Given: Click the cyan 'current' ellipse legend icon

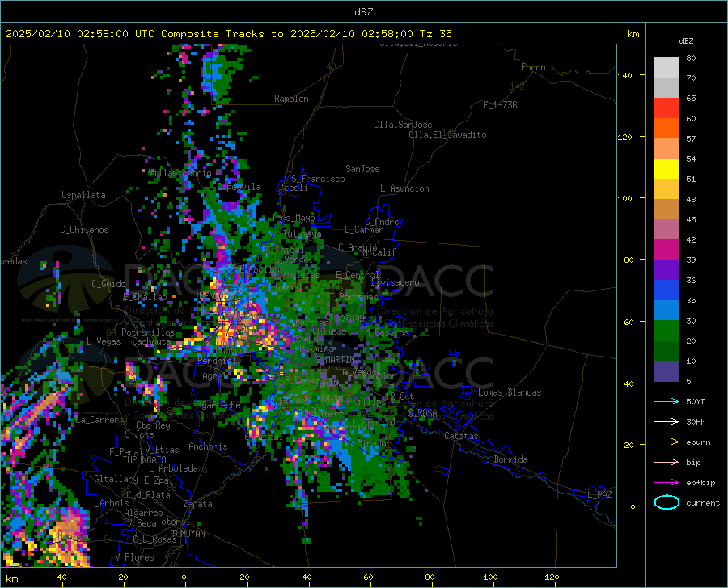Looking at the screenshot, I should (667, 502).
